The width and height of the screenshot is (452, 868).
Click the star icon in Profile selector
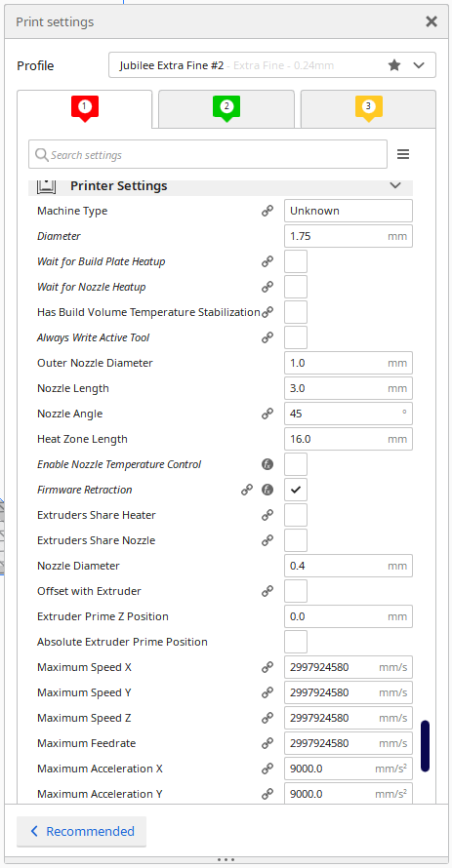(394, 65)
